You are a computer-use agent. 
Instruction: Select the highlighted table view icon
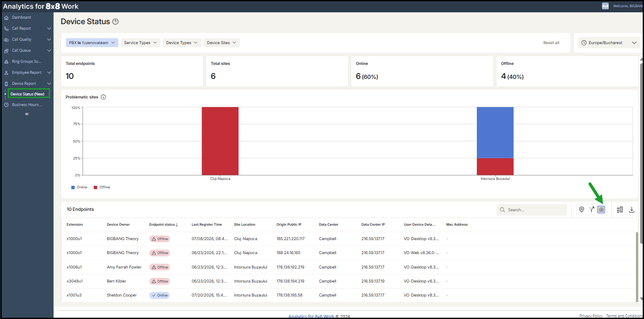tap(601, 210)
